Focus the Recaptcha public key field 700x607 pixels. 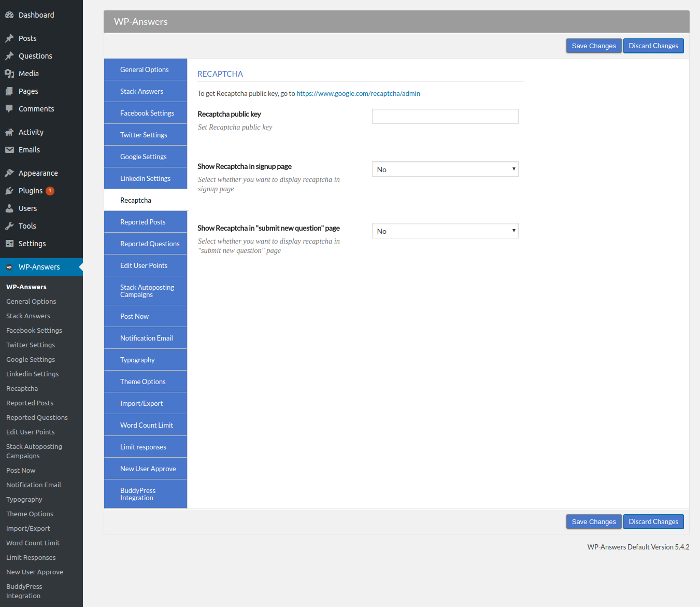(x=445, y=116)
